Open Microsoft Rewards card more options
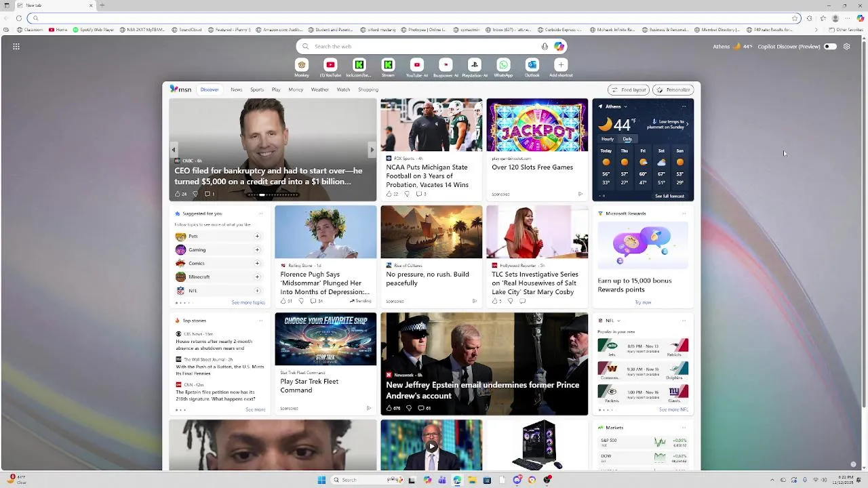868x488 pixels. point(684,213)
